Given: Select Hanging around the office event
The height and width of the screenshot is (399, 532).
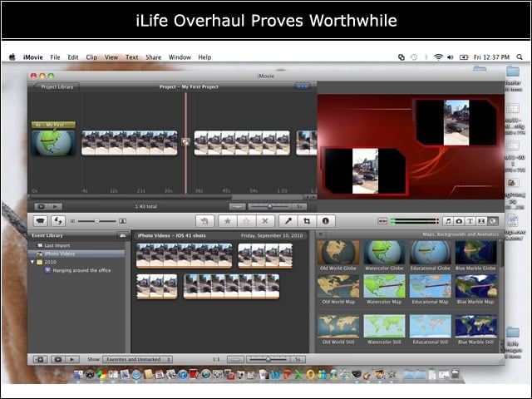Looking at the screenshot, I should (81, 270).
